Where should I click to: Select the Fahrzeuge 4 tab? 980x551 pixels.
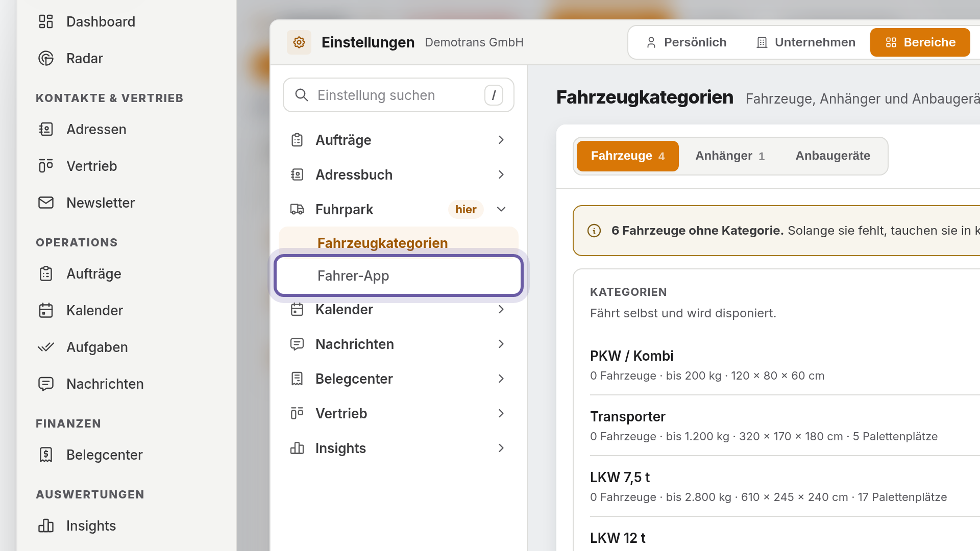click(627, 156)
